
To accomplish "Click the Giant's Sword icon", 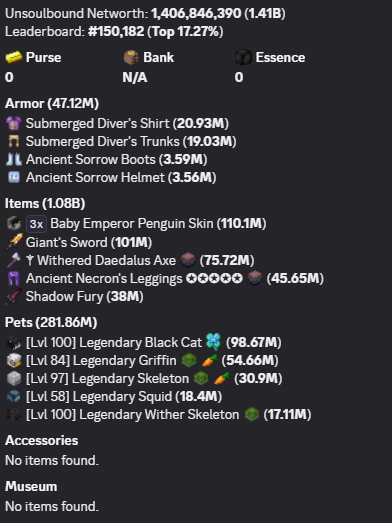I will pyautogui.click(x=14, y=242).
